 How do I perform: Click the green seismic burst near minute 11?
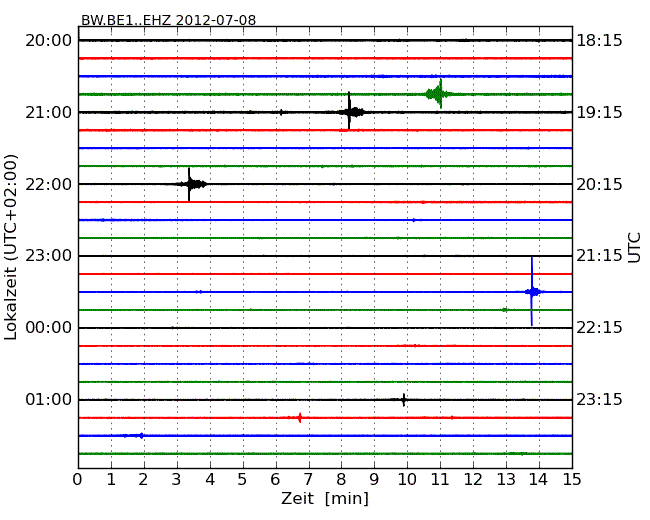pyautogui.click(x=439, y=94)
